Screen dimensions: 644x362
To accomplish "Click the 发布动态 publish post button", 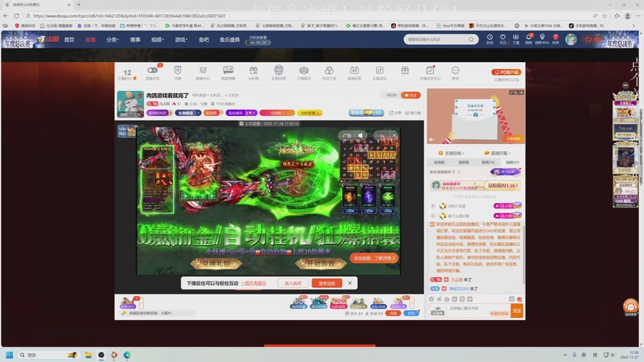I will (327, 283).
